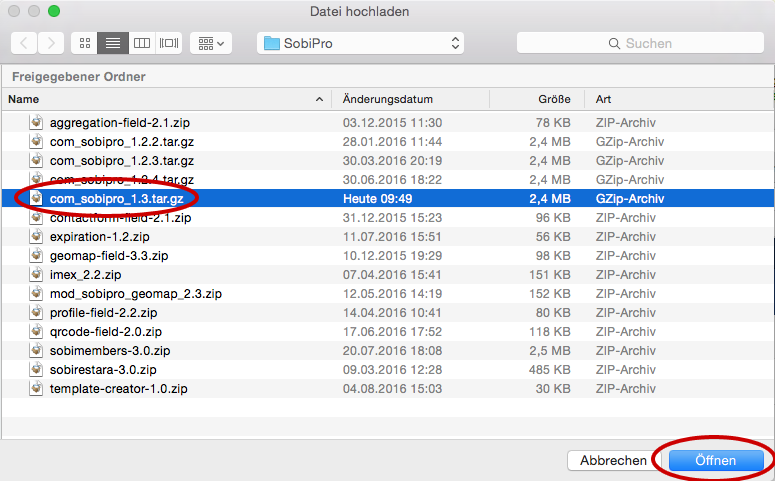Select geomap-field-3.3.zip file name
Image resolution: width=775 pixels, height=481 pixels.
pyautogui.click(x=109, y=256)
